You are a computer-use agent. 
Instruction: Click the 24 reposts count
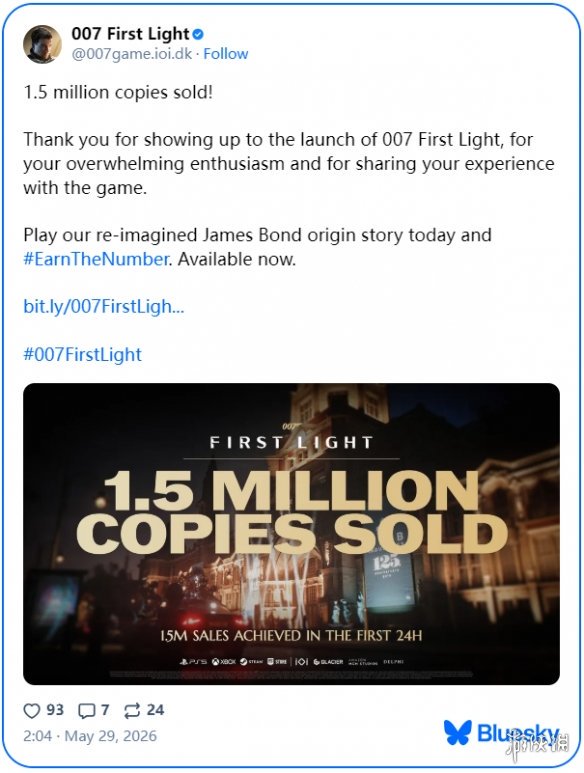[155, 710]
